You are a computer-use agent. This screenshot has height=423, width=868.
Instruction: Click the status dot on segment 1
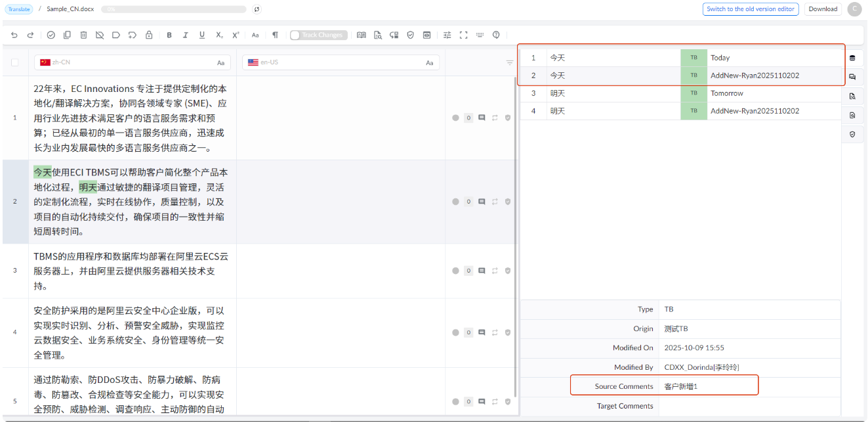[456, 118]
